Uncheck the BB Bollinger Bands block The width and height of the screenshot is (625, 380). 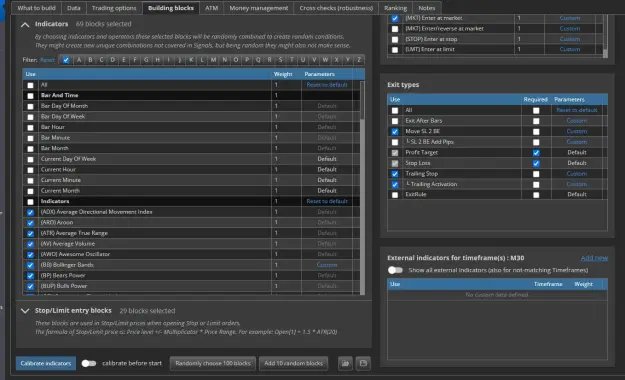tap(30, 265)
